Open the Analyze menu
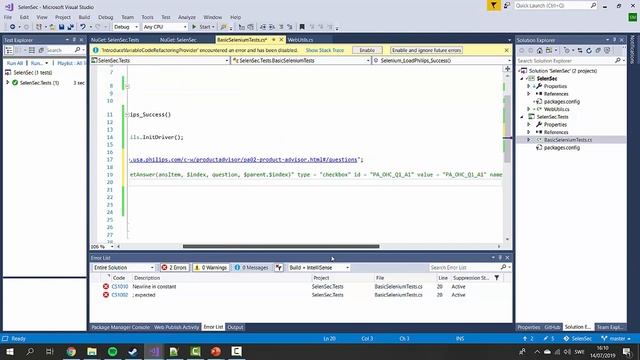This screenshot has width=640, height=360. click(x=187, y=17)
